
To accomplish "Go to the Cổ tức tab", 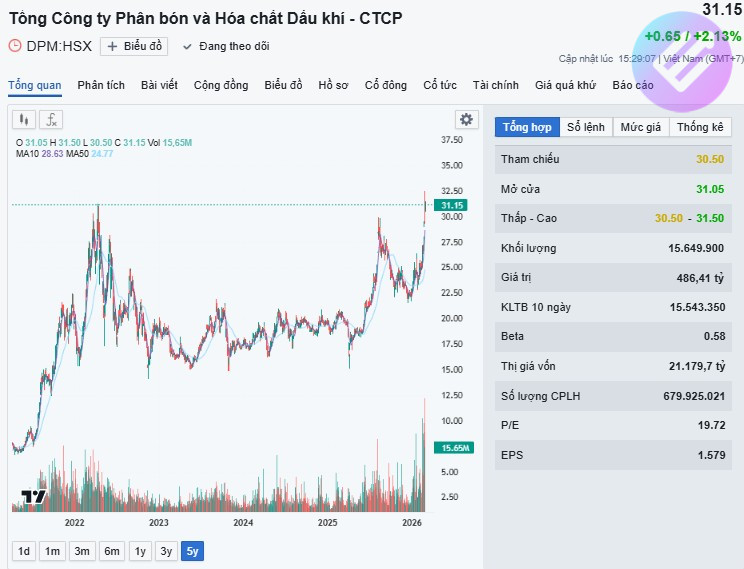I will 440,85.
